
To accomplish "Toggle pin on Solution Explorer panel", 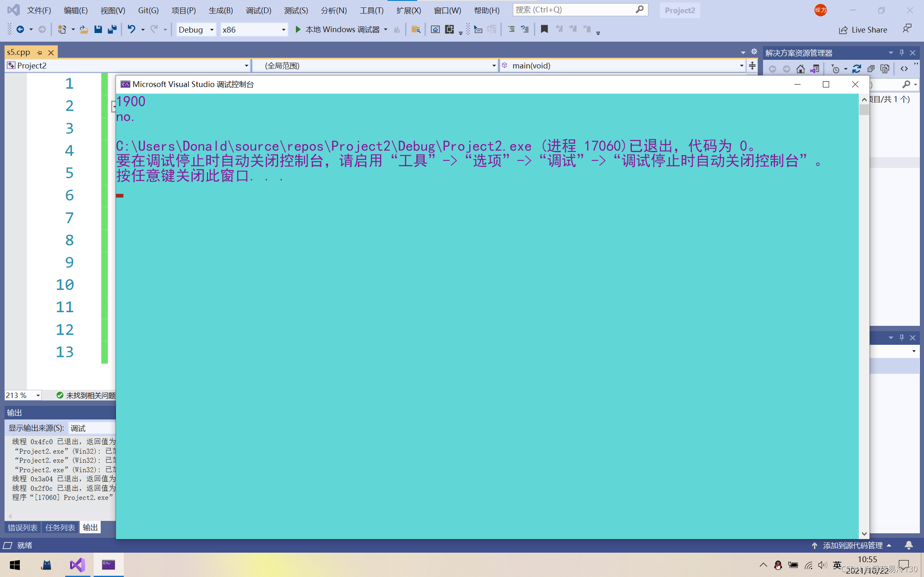I will pyautogui.click(x=902, y=53).
